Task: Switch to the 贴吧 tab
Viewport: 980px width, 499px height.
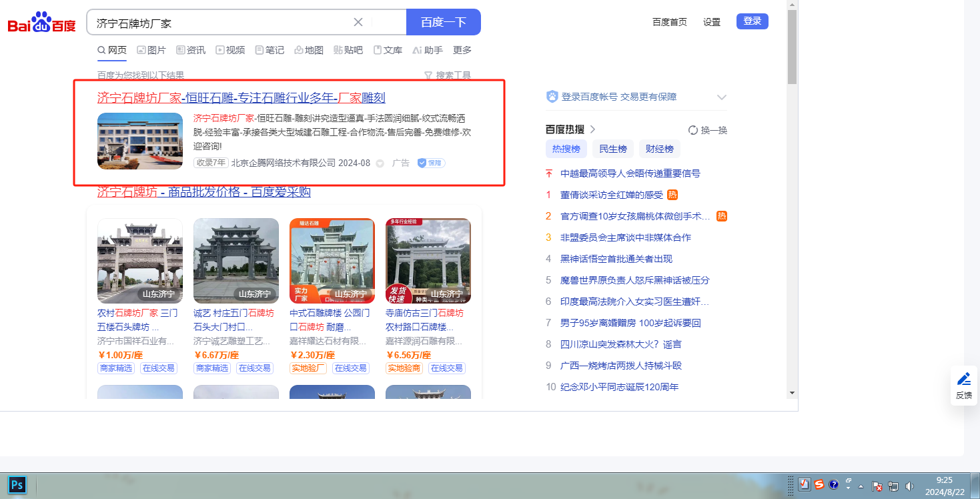Action: tap(348, 50)
